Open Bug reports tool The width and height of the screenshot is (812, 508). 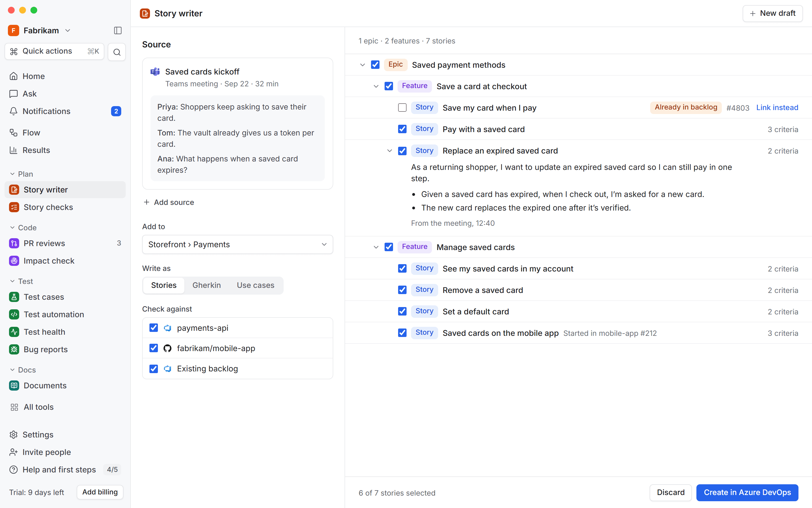point(65,349)
